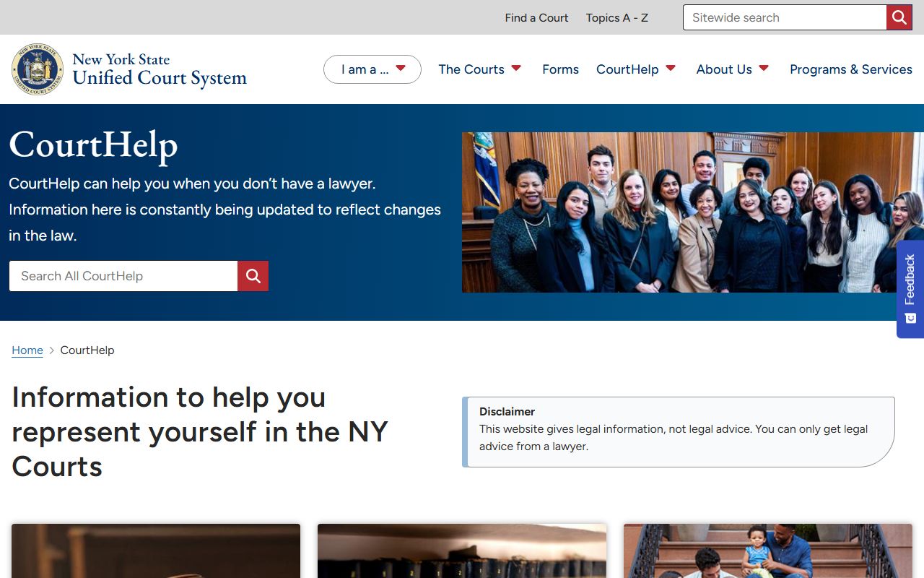Go to Find a Court
Viewport: 924px width, 578px height.
point(536,17)
